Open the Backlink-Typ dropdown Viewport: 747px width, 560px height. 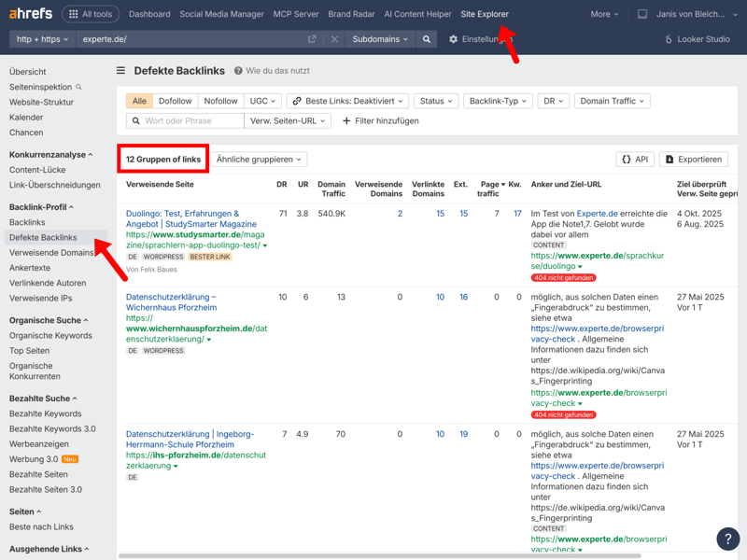point(497,101)
